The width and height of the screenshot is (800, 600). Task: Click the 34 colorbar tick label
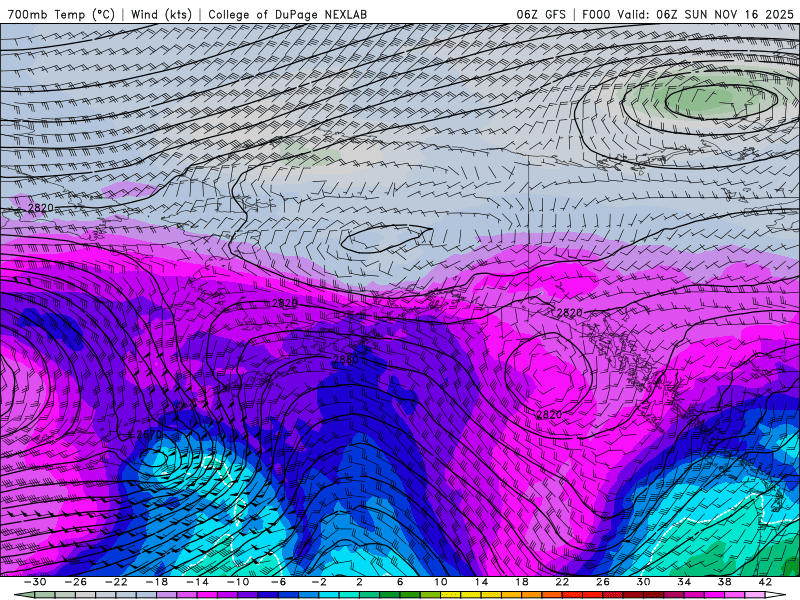click(684, 582)
